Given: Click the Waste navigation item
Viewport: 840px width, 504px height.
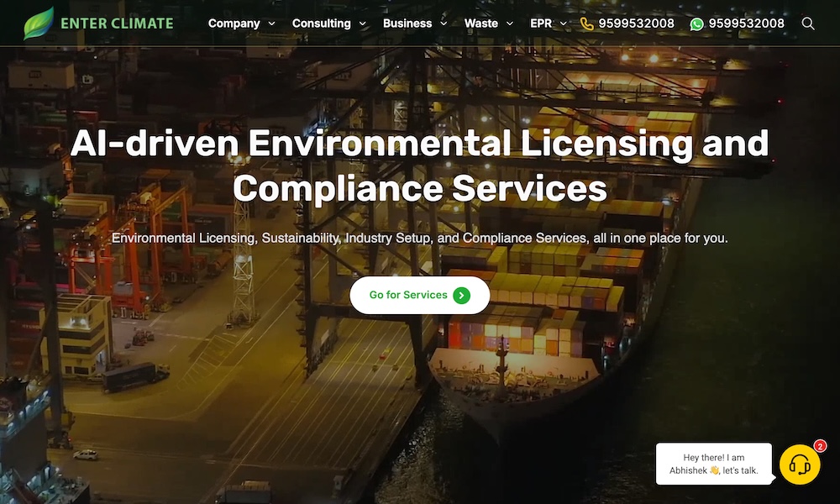Looking at the screenshot, I should (x=480, y=24).
